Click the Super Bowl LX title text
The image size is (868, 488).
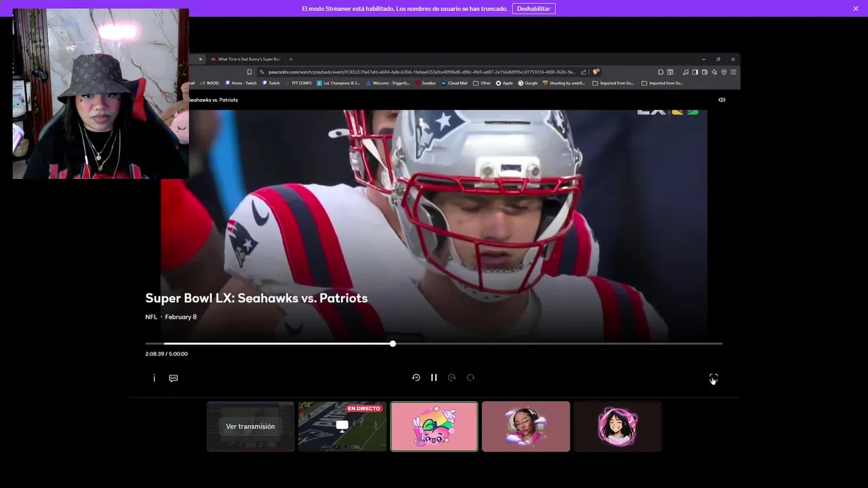click(x=256, y=298)
